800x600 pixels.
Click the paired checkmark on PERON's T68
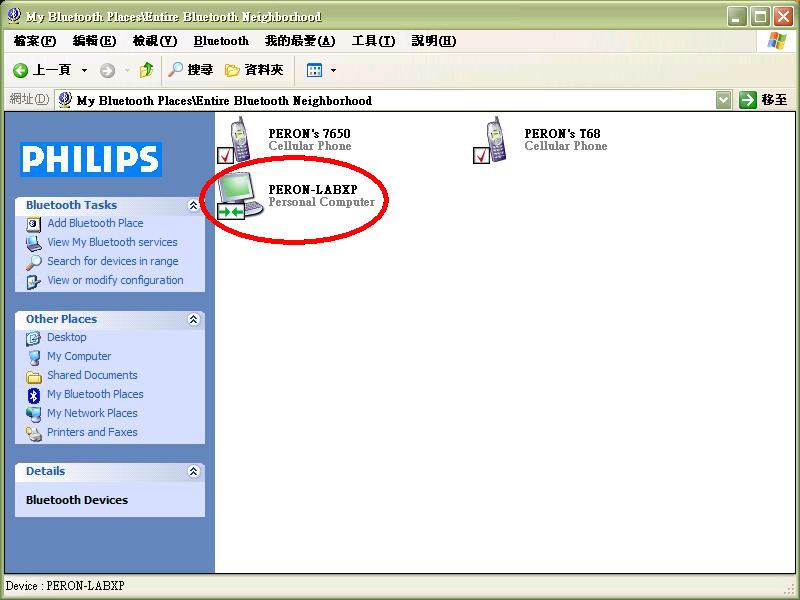481,155
